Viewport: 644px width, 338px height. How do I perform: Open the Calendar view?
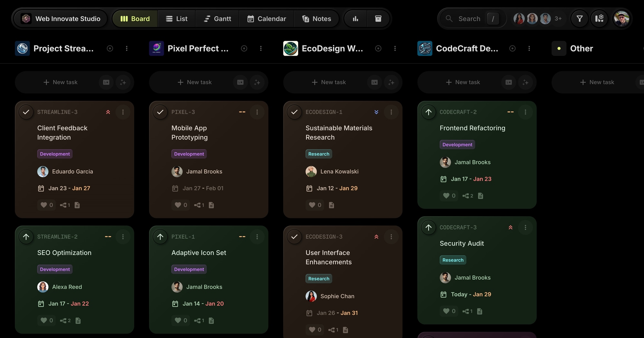coord(266,18)
